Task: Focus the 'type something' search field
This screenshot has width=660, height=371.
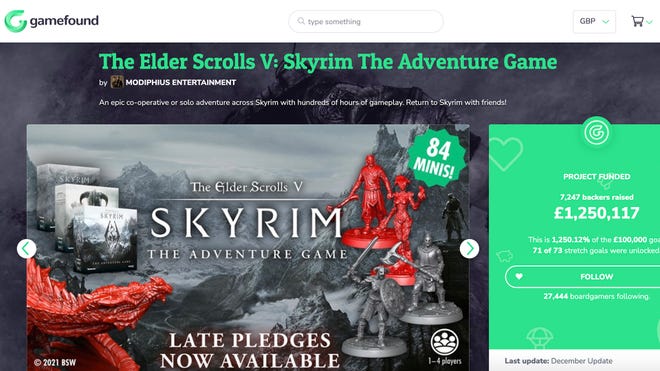Action: coord(365,21)
